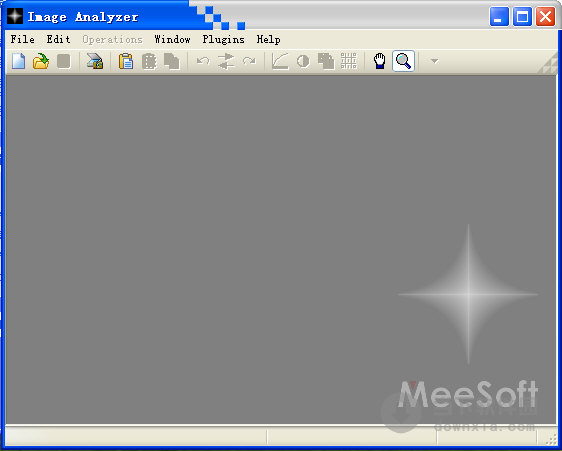Image resolution: width=562 pixels, height=451 pixels.
Task: Click the undo/redo swap arrows icon
Action: point(226,61)
